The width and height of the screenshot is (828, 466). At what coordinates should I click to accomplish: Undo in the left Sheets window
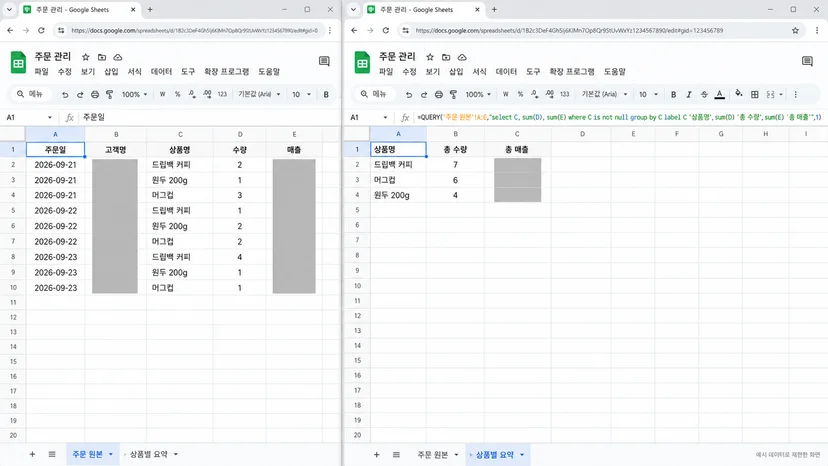point(65,95)
